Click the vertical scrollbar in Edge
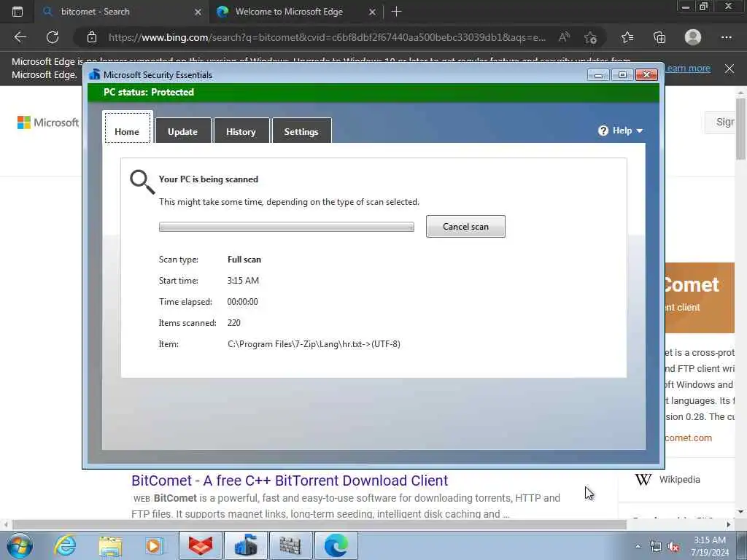The width and height of the screenshot is (747, 560). [x=740, y=128]
